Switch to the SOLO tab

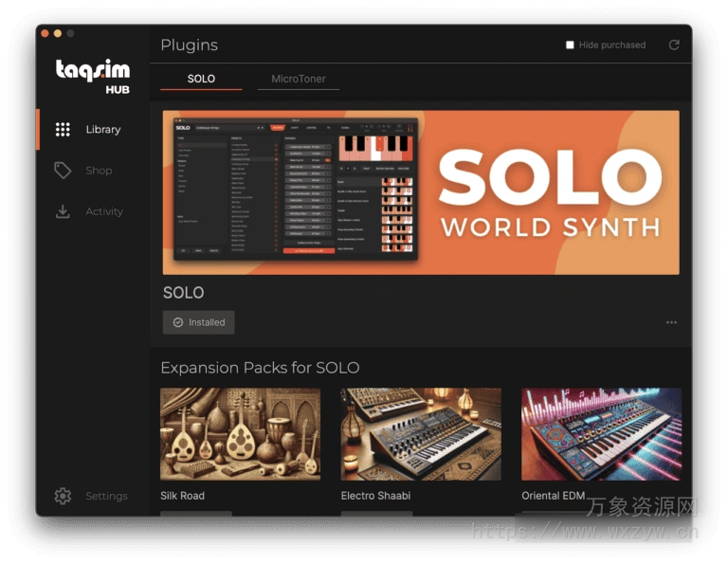(201, 79)
